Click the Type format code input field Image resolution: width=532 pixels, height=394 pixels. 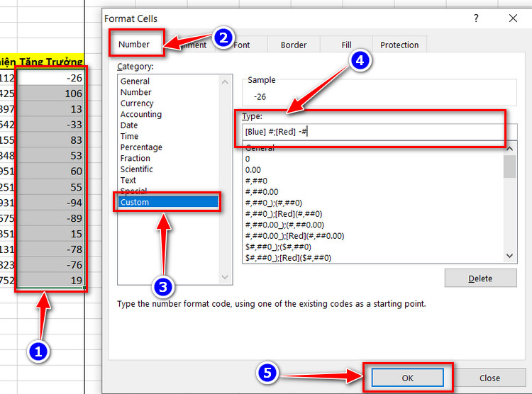coord(379,132)
